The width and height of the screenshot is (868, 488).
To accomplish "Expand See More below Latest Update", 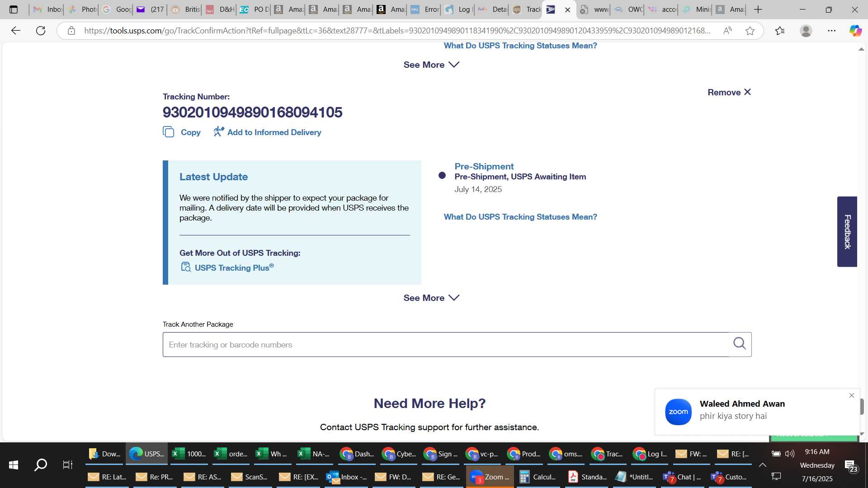I will click(431, 298).
